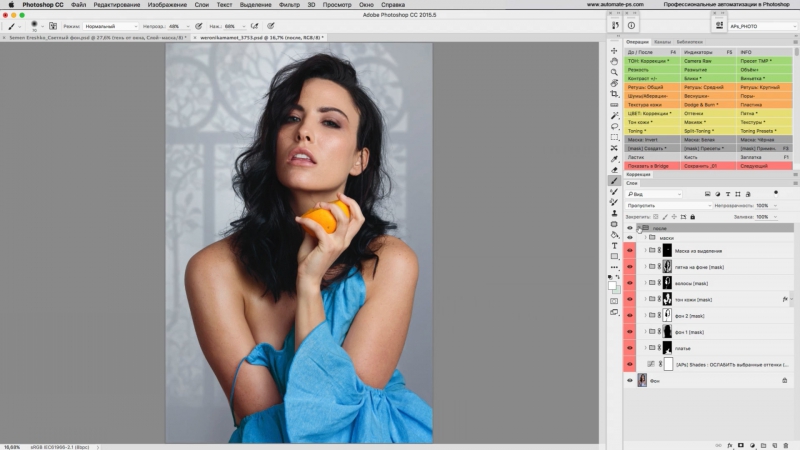This screenshot has height=450, width=800.
Task: Expand «пятна на фоне [mask]» group
Action: 645,267
